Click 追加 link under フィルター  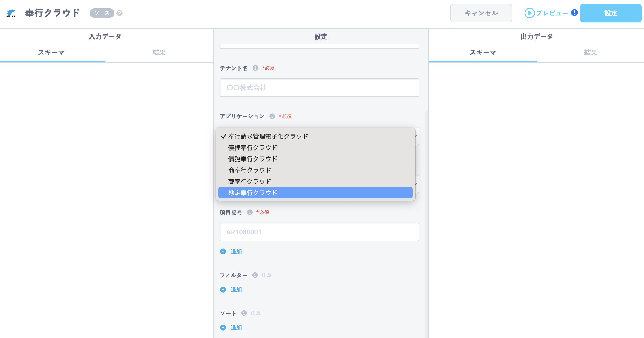236,289
